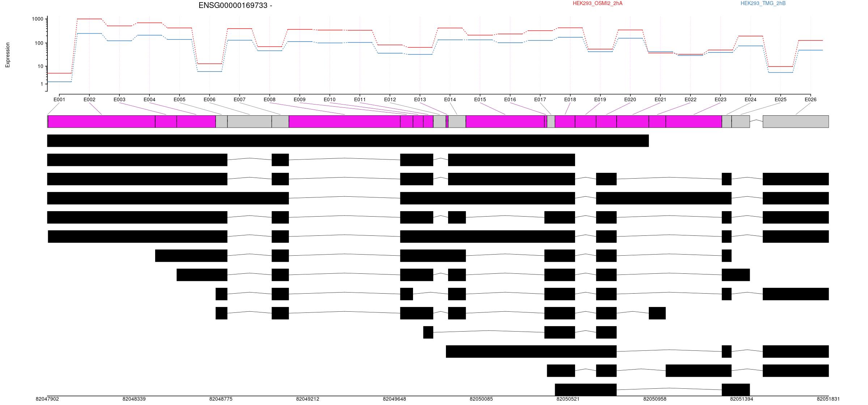This screenshot has width=868, height=405.
Task: Click exon label E015
Action: pyautogui.click(x=480, y=99)
